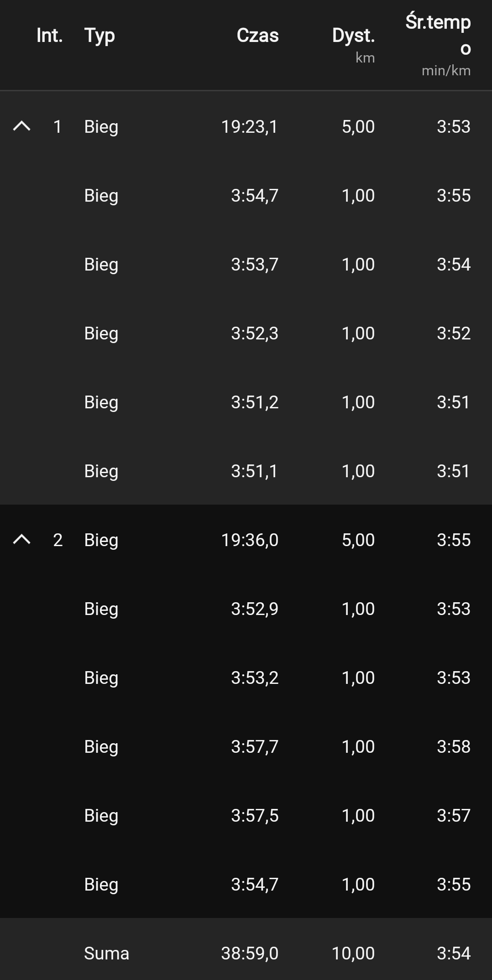This screenshot has width=492, height=980.
Task: Tap the lap with time 3:53,7
Action: pyautogui.click(x=254, y=264)
